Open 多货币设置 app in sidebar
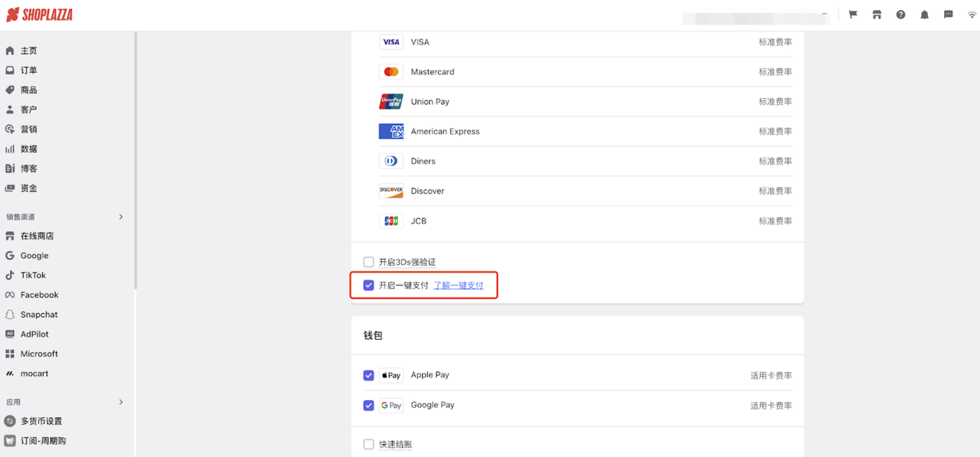Image resolution: width=980 pixels, height=457 pixels. pos(41,421)
